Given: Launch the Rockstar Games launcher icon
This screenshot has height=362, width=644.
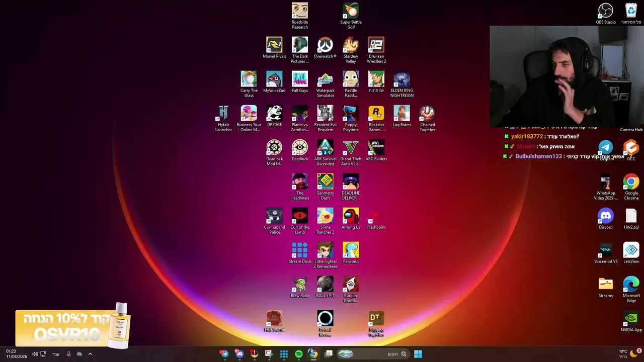Looking at the screenshot, I should point(376,118).
